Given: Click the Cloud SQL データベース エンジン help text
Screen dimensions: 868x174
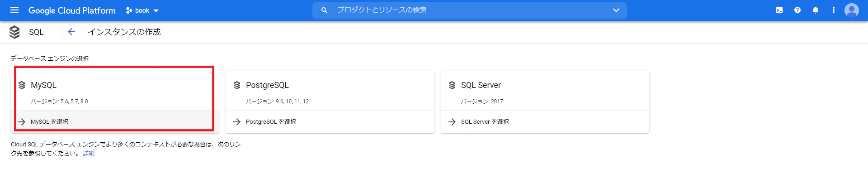Looking at the screenshot, I should tap(126, 149).
